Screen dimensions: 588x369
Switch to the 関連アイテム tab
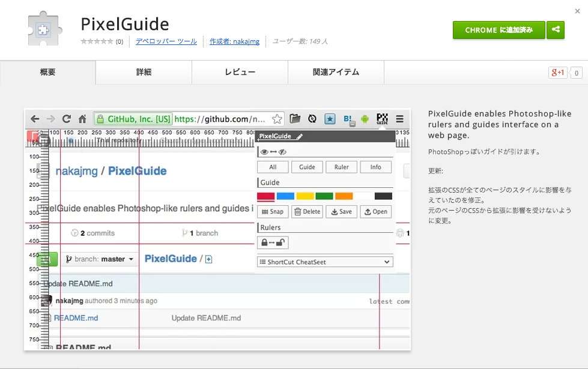336,73
